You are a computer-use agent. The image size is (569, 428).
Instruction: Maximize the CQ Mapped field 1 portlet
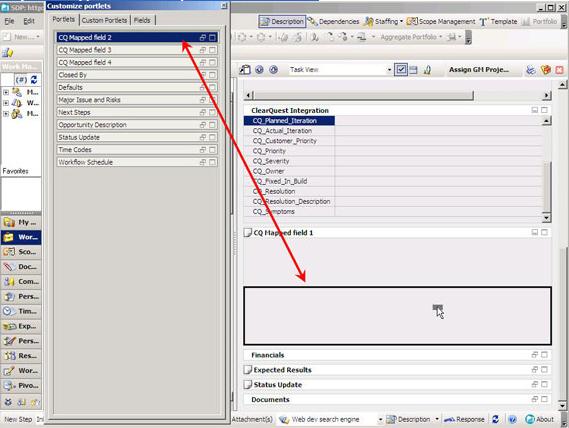tap(544, 232)
